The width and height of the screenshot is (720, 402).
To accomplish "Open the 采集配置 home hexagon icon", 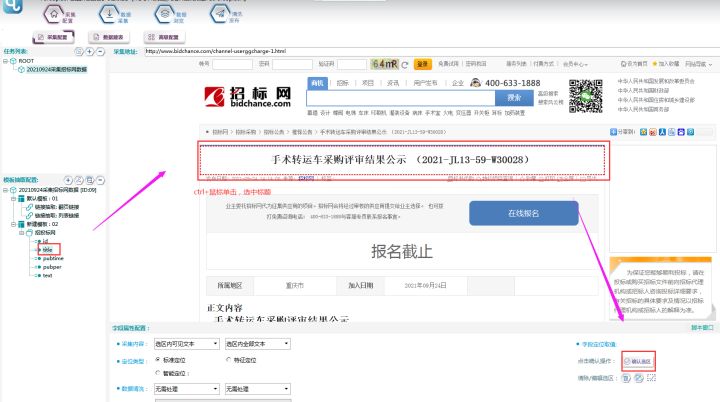I will click(54, 14).
